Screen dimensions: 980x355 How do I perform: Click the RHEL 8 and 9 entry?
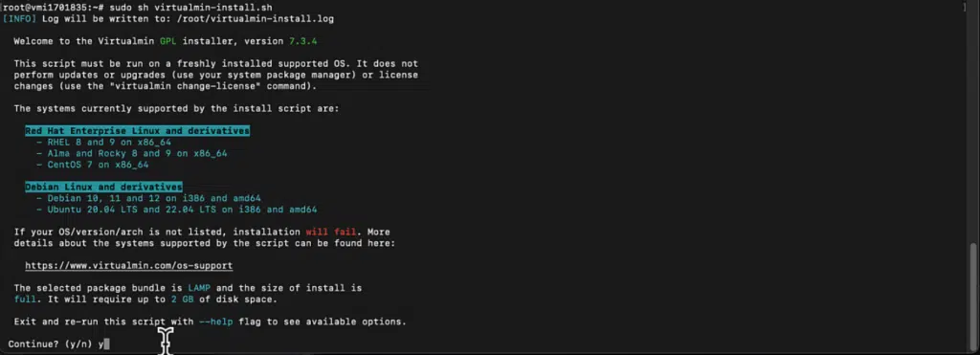click(109, 143)
